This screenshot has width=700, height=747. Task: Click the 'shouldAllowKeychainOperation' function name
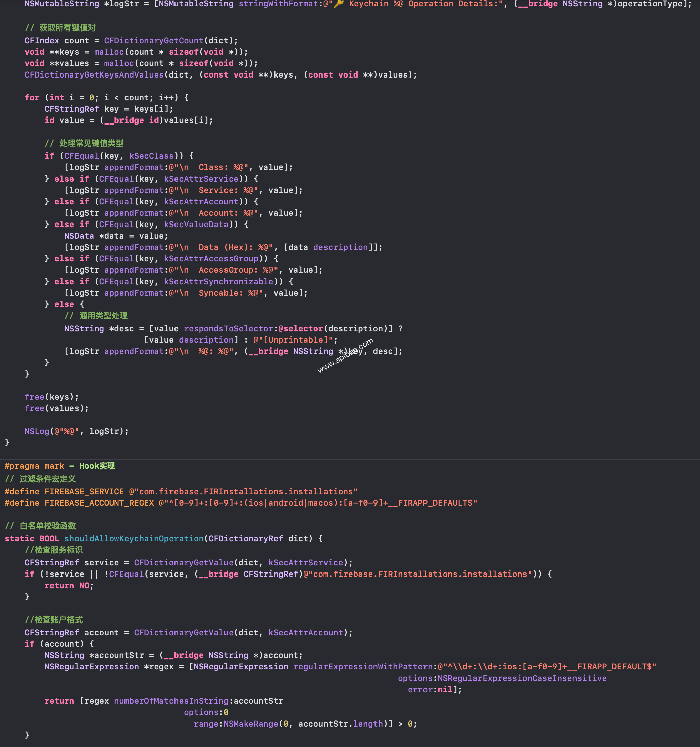(134, 539)
